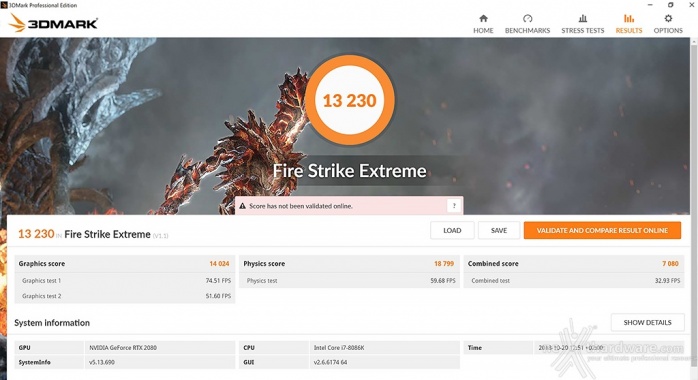Click the Time label in system information
Viewport: 698px width, 380px height.
(475, 348)
